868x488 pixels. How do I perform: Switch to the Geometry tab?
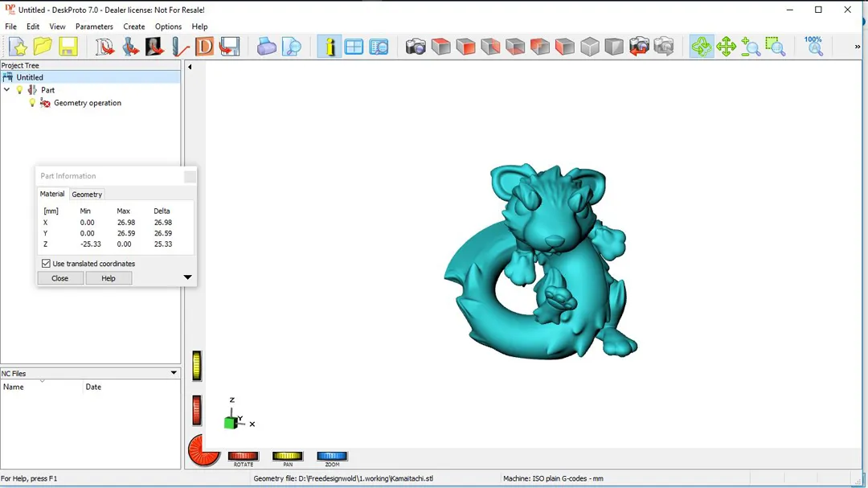click(x=87, y=195)
